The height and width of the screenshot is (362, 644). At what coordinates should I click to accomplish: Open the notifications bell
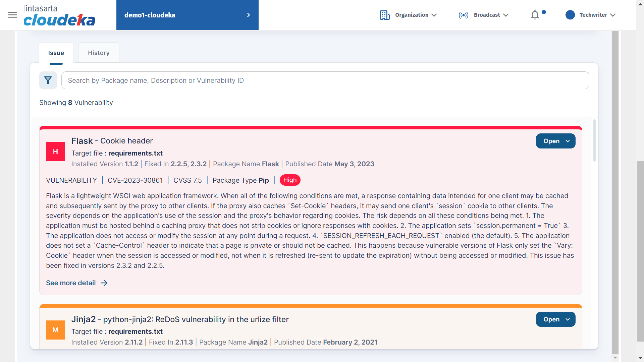point(535,15)
